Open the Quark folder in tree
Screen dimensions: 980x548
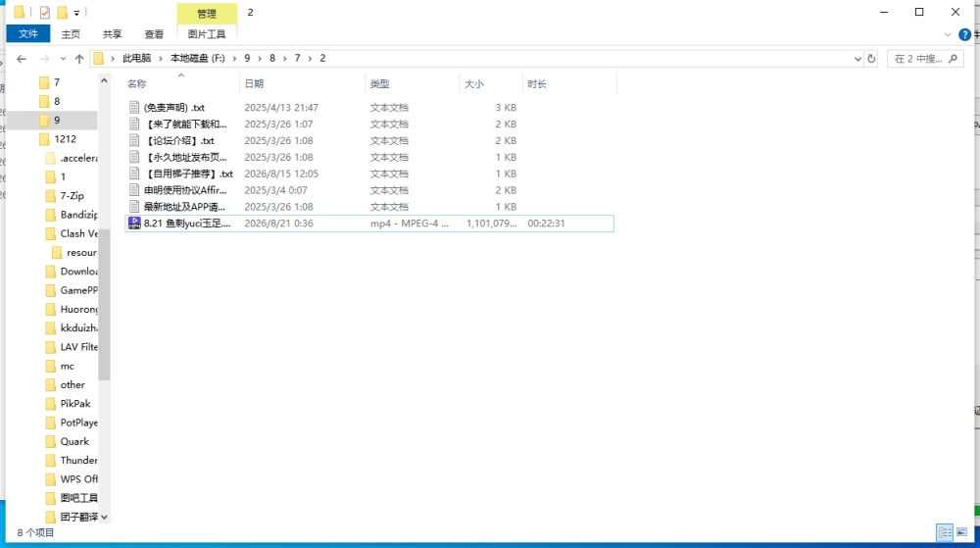click(x=74, y=441)
